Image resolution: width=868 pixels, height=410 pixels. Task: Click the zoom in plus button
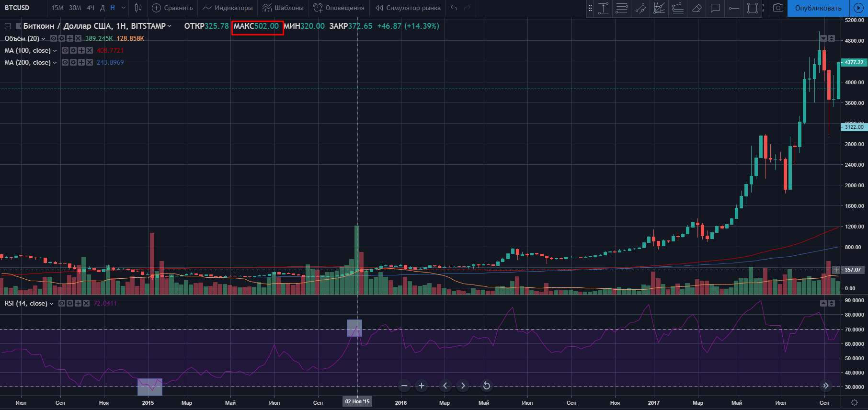tap(422, 386)
